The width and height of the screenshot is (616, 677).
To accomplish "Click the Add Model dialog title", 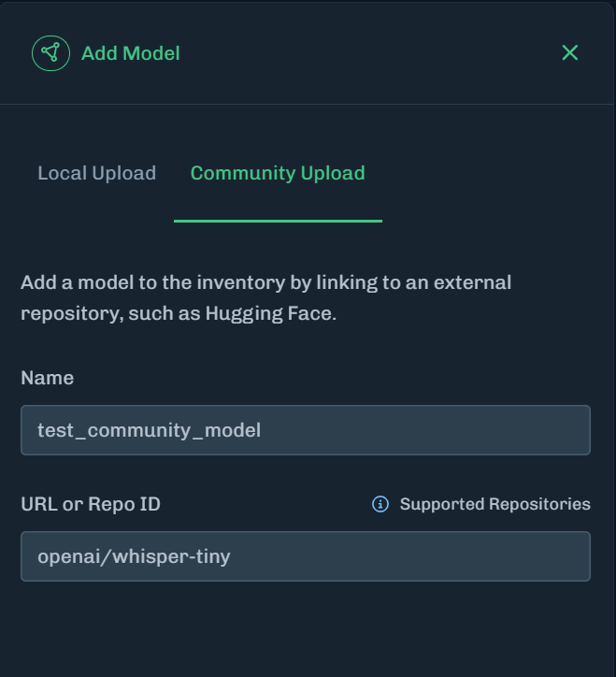I will 130,53.
